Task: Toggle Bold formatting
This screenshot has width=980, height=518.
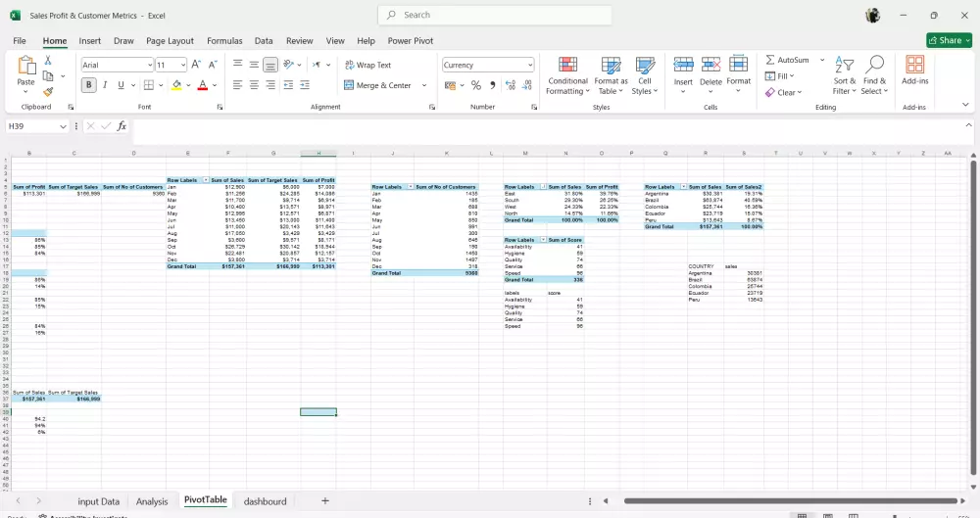Action: point(89,85)
